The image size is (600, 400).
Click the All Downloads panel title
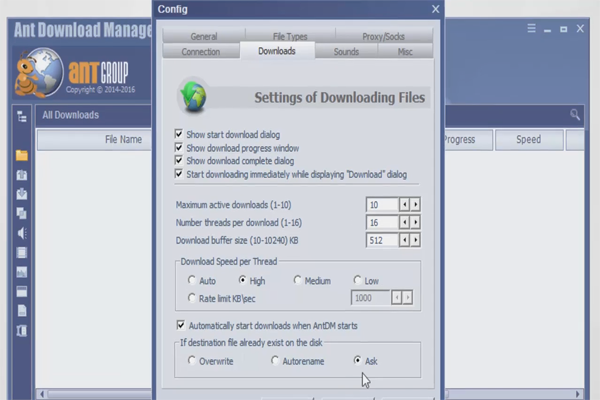[x=71, y=115]
